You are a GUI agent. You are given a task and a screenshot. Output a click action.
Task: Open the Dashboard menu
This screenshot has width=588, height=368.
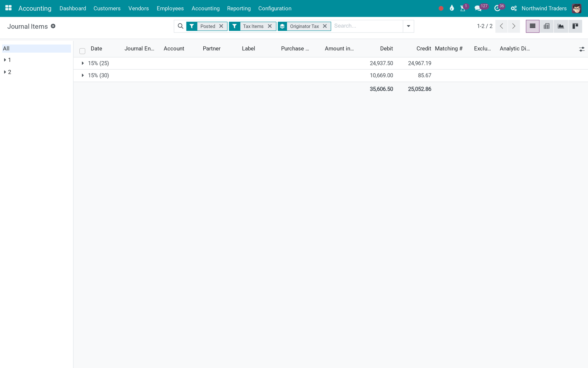click(73, 8)
